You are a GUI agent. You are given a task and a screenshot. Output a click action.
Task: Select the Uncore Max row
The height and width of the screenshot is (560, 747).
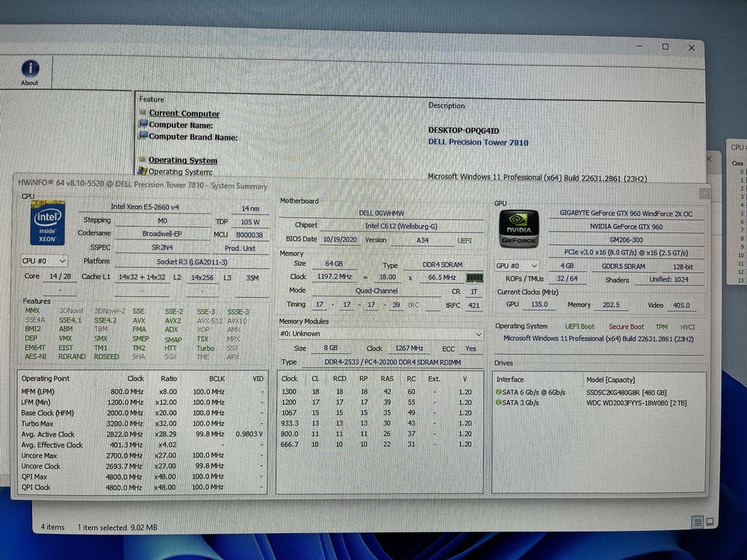point(143,455)
